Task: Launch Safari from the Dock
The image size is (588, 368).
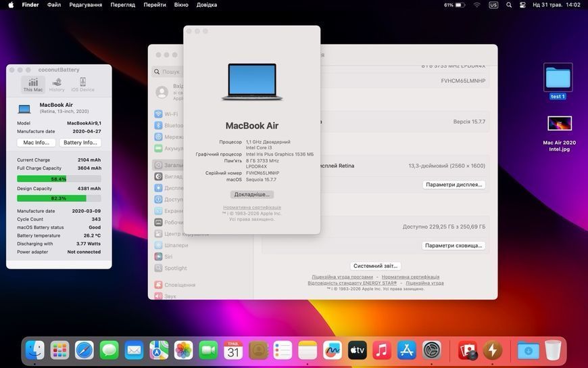Action: click(x=84, y=350)
